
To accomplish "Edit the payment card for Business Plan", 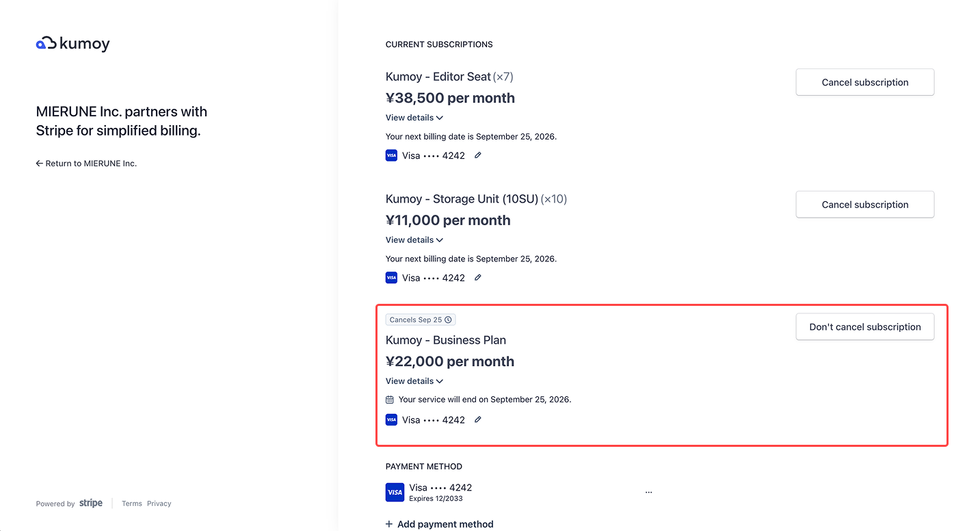I will (x=478, y=419).
